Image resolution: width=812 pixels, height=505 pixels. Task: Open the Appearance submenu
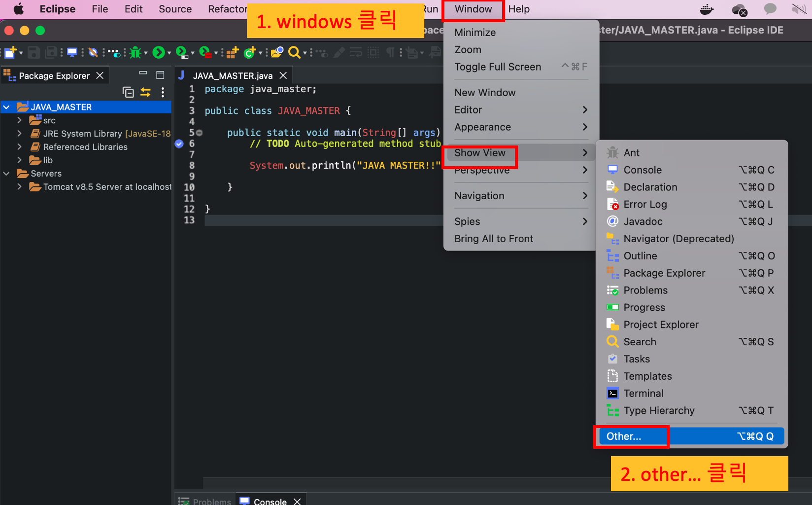(521, 127)
